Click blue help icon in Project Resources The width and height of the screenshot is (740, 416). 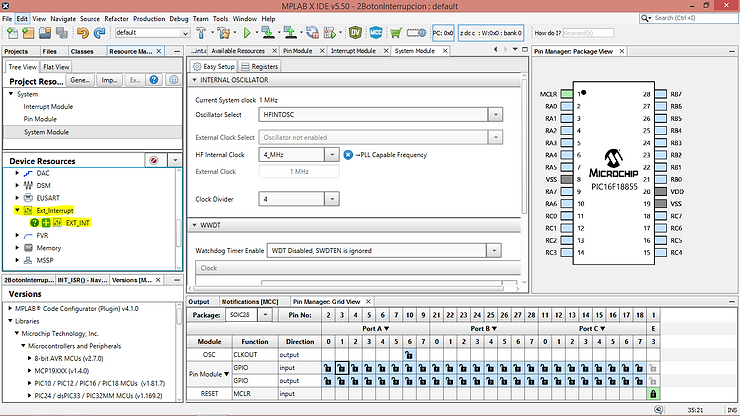point(154,80)
